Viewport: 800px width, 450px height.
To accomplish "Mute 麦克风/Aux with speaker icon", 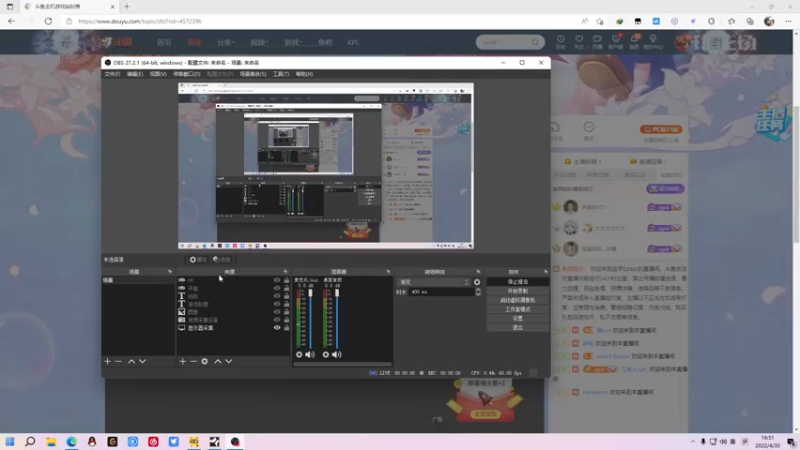I will click(310, 354).
